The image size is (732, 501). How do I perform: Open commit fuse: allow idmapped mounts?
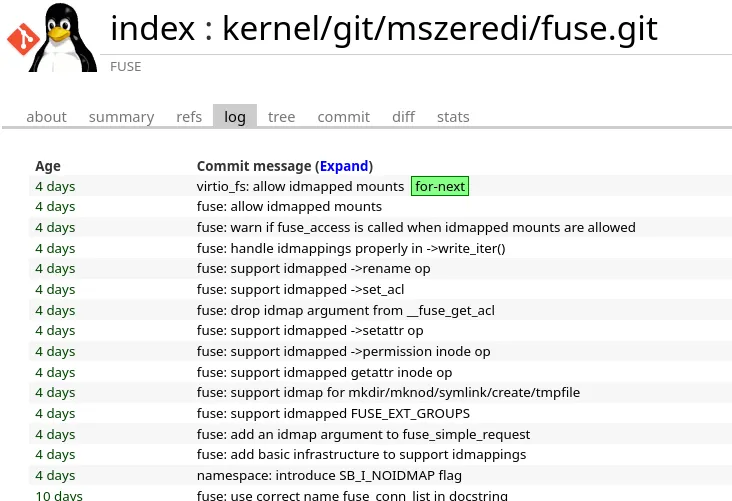click(289, 206)
